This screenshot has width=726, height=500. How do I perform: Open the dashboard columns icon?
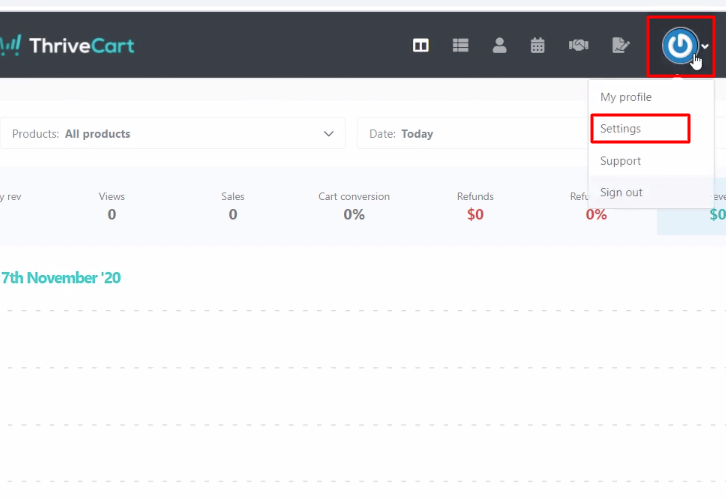(420, 45)
